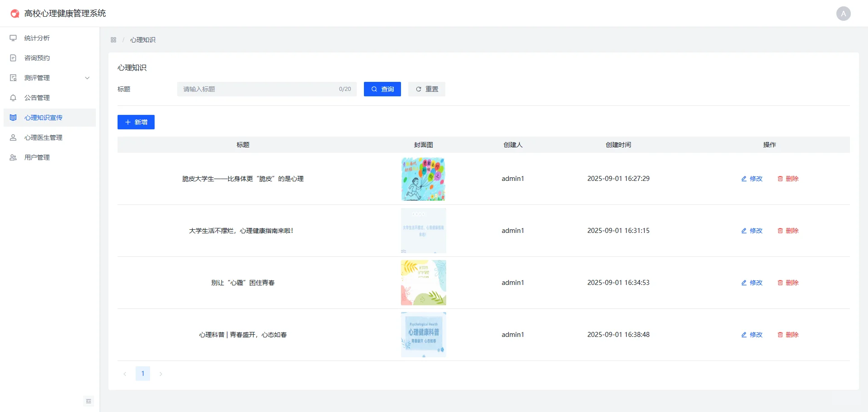Click the user avatar in top right
The height and width of the screenshot is (412, 868).
pyautogui.click(x=844, y=13)
